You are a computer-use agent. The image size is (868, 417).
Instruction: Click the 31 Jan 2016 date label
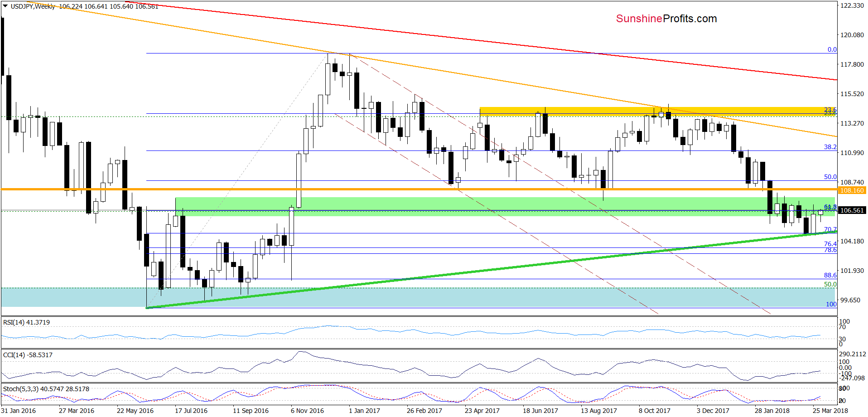coord(18,411)
